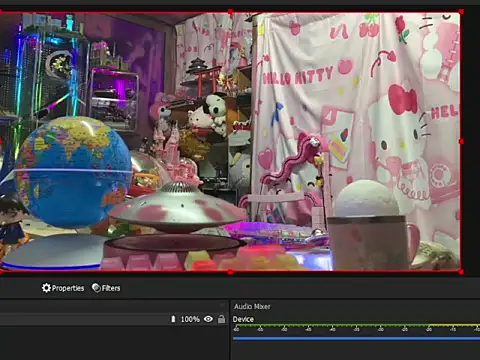Toggle the source lock padlock icon
The height and width of the screenshot is (360, 480).
221,319
